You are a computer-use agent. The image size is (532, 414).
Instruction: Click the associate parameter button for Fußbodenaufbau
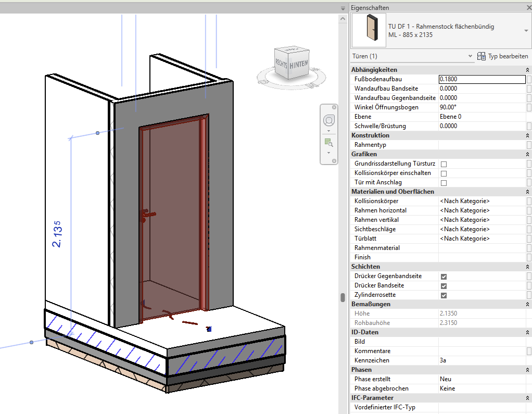(529, 79)
